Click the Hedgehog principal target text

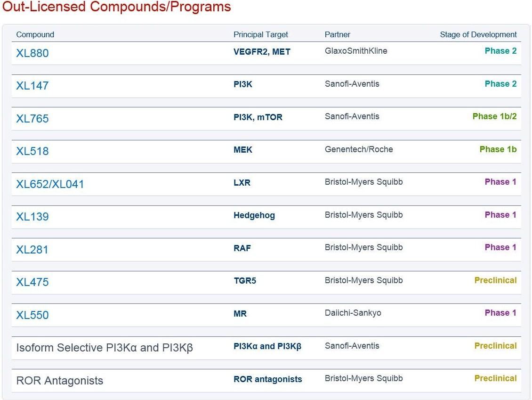point(254,215)
